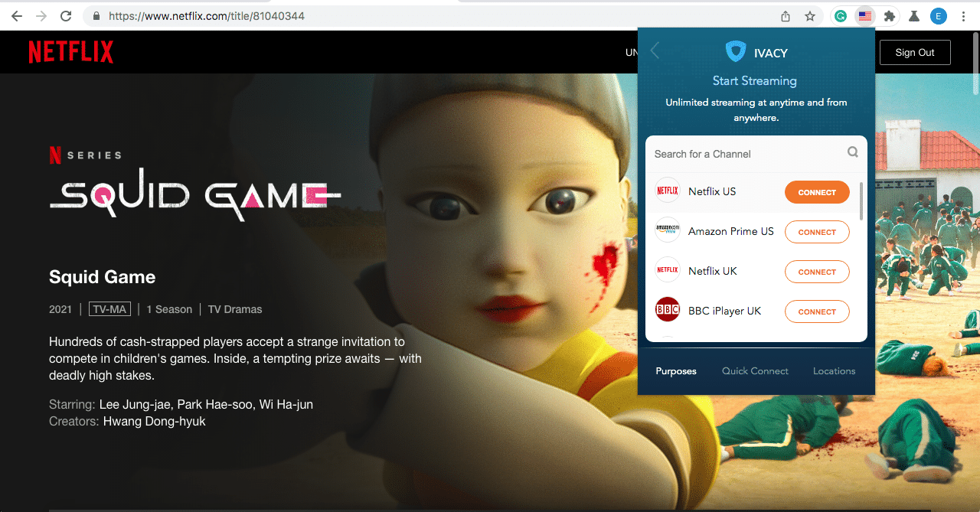Click the padlock site info icon
980x512 pixels.
point(96,16)
